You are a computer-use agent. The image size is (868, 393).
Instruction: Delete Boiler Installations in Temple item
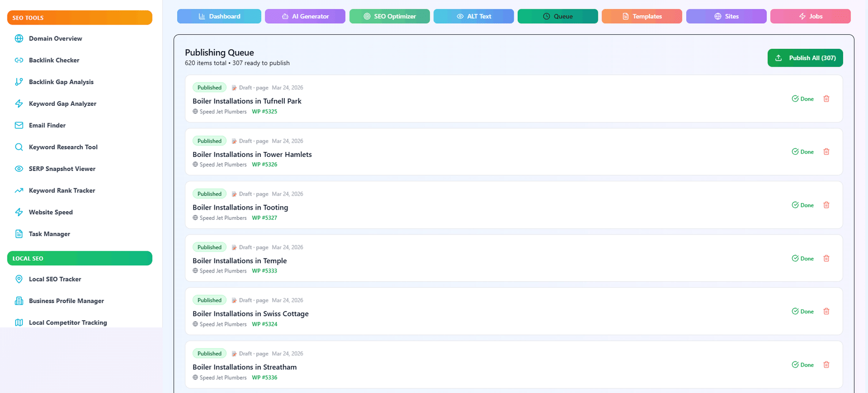826,258
